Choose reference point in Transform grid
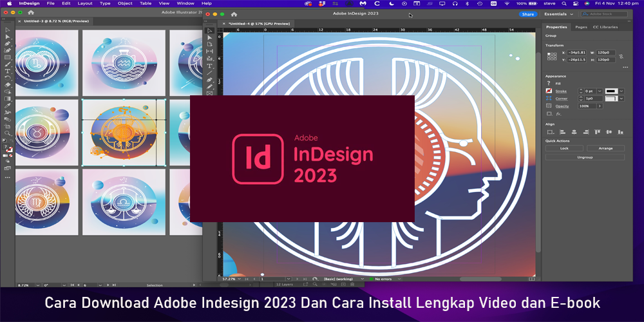The image size is (644, 322). point(552,56)
